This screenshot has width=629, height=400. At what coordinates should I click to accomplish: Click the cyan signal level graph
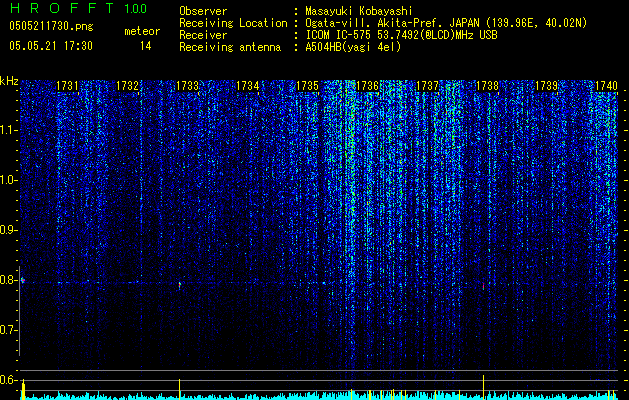click(x=319, y=396)
